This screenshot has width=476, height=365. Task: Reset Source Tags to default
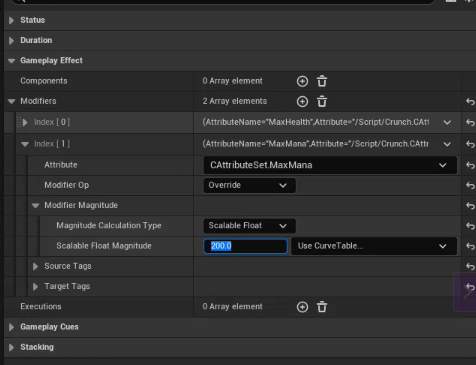coord(470,266)
